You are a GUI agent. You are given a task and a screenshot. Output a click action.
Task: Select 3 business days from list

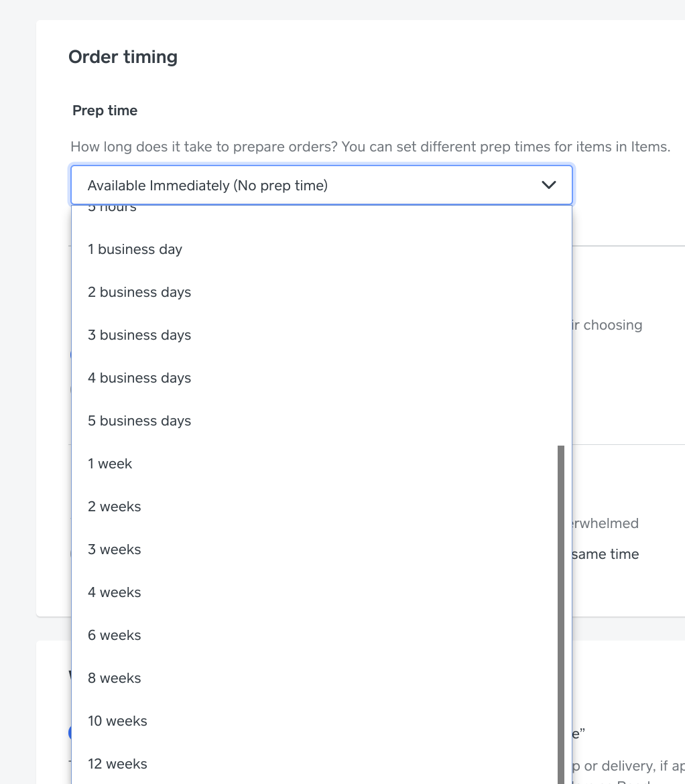[139, 335]
